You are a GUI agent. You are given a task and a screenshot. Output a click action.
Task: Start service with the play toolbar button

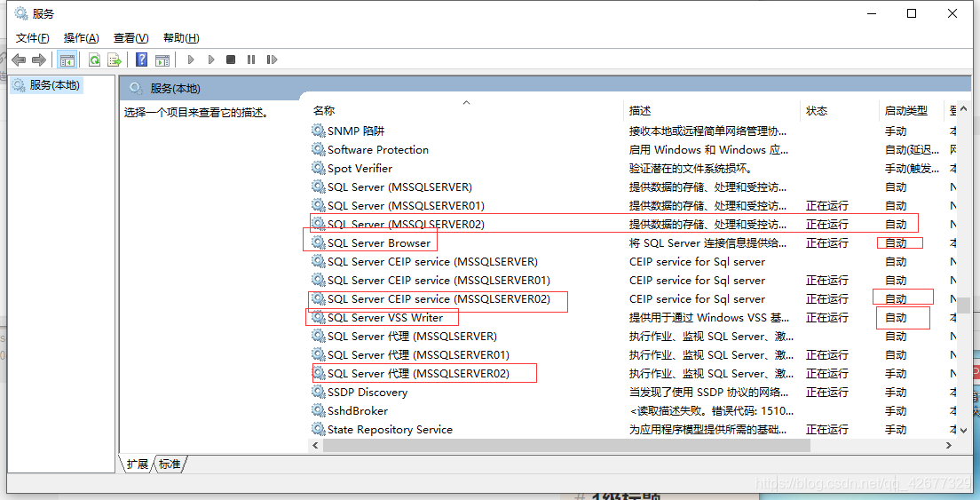[191, 60]
